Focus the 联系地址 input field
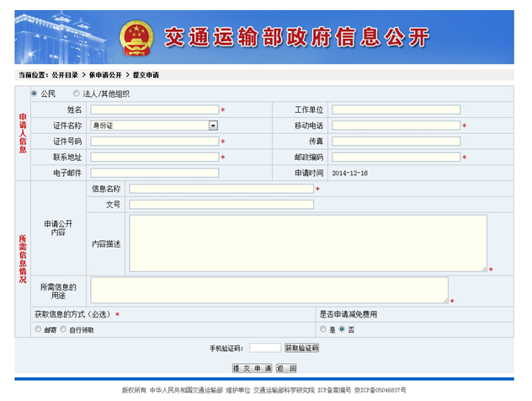The width and height of the screenshot is (532, 401). tap(155, 157)
